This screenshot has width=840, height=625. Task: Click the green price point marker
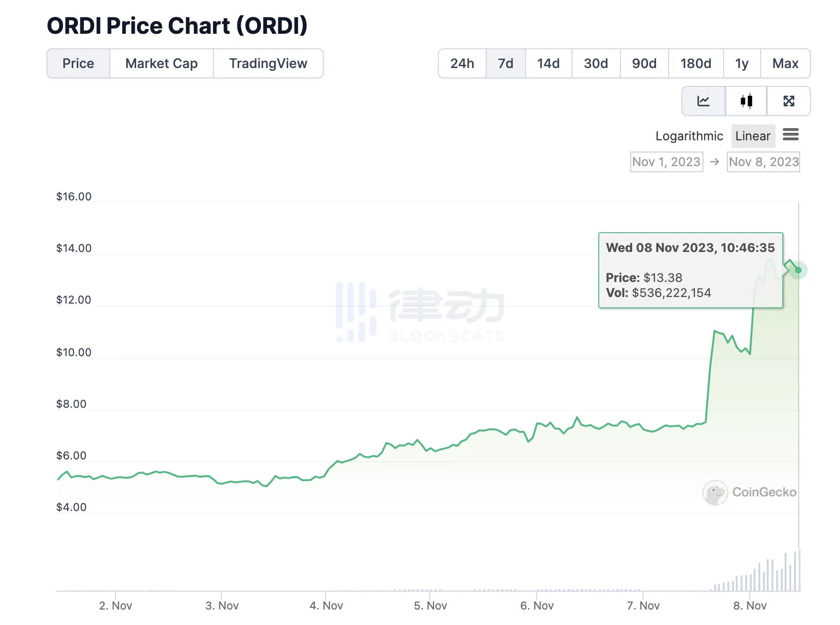click(798, 270)
